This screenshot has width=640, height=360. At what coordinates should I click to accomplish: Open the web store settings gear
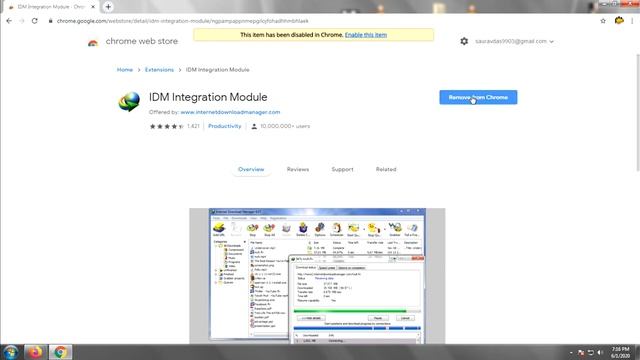[x=464, y=41]
